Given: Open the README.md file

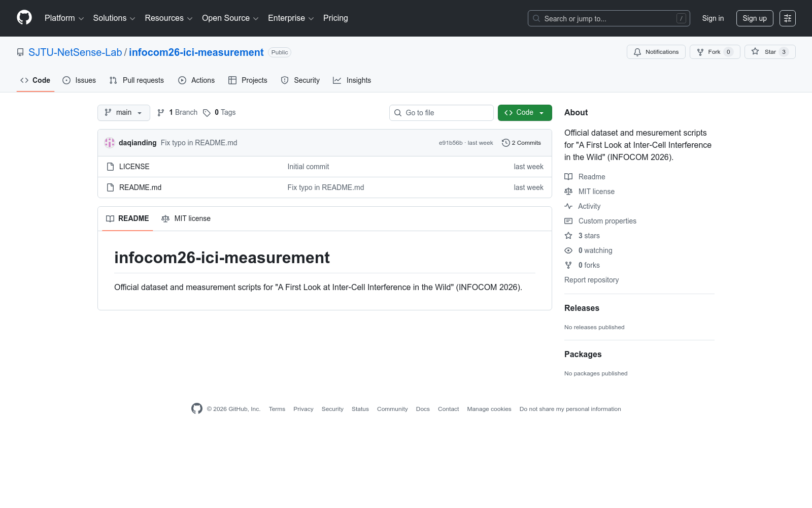Looking at the screenshot, I should coord(140,187).
